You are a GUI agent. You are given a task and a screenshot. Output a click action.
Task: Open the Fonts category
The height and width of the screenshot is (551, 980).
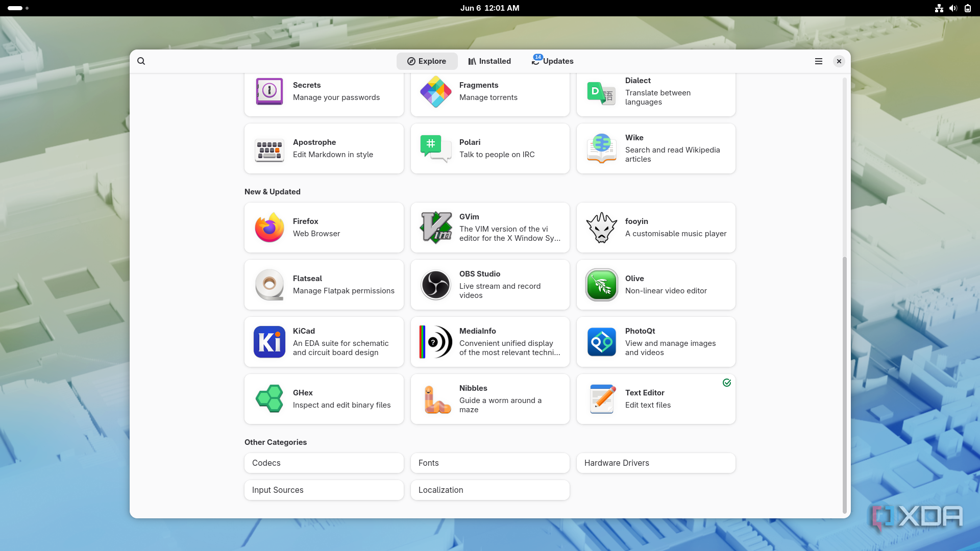[490, 463]
